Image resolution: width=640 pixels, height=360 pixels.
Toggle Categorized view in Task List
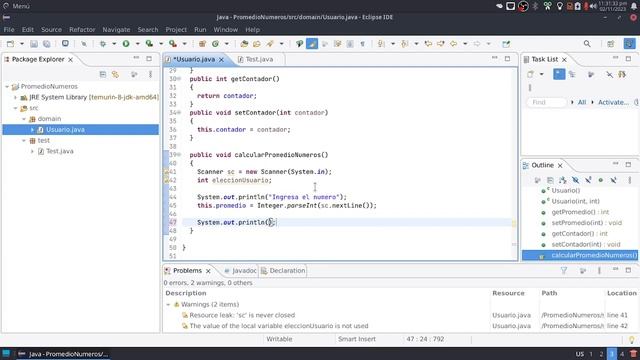point(559,74)
